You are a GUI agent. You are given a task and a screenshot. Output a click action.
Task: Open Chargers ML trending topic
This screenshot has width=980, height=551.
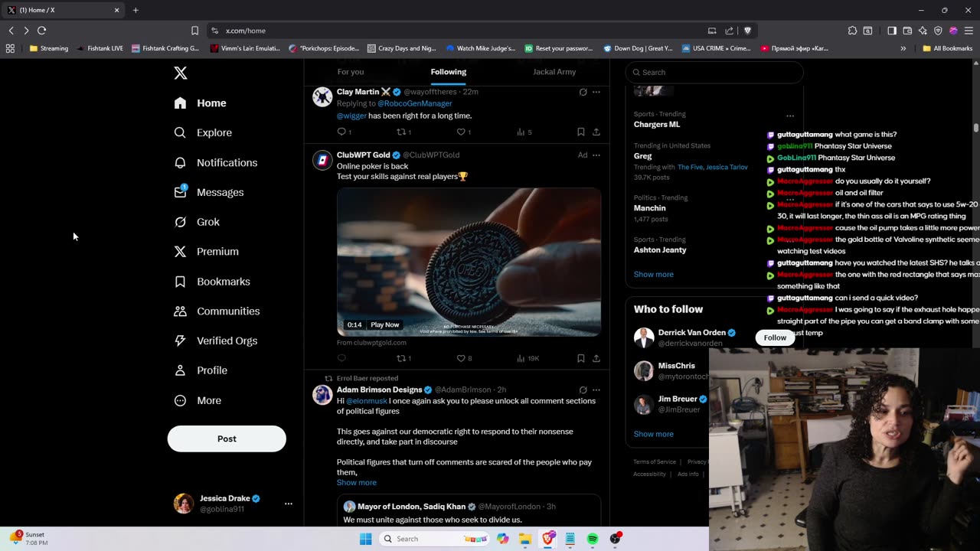tap(657, 124)
